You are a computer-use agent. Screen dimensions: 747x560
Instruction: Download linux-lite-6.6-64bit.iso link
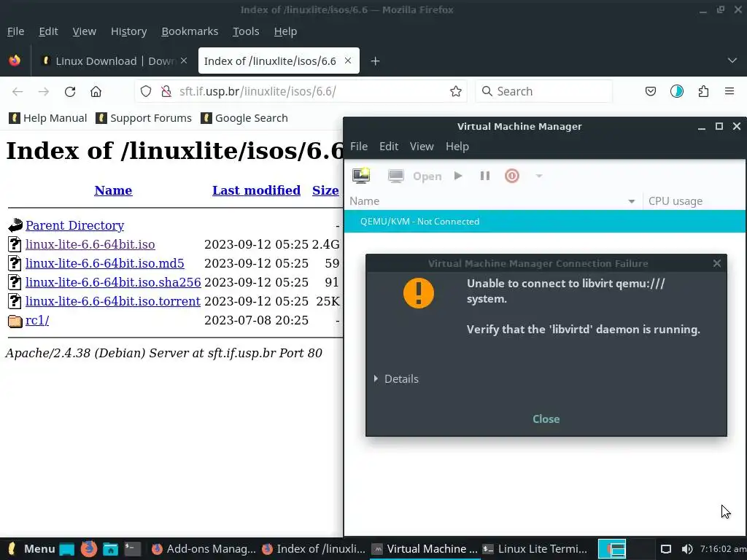pyautogui.click(x=90, y=244)
